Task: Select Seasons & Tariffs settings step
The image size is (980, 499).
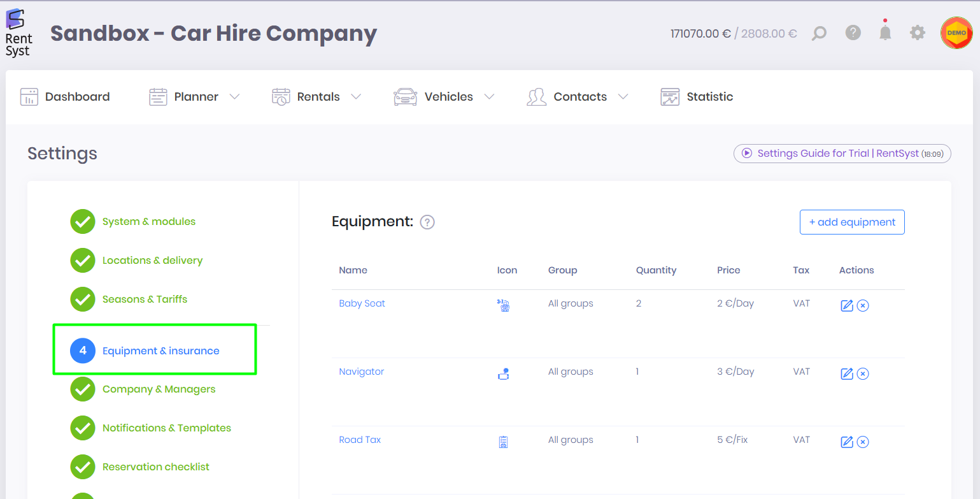Action: (x=145, y=299)
